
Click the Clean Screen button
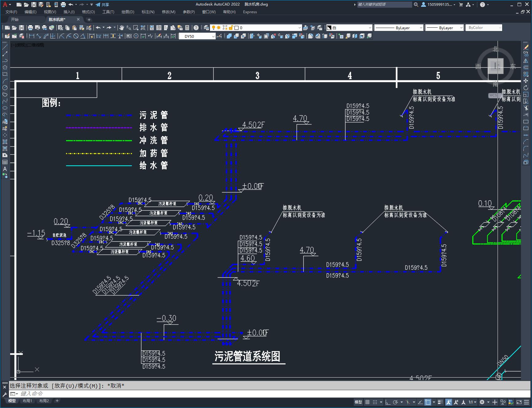[519, 402]
